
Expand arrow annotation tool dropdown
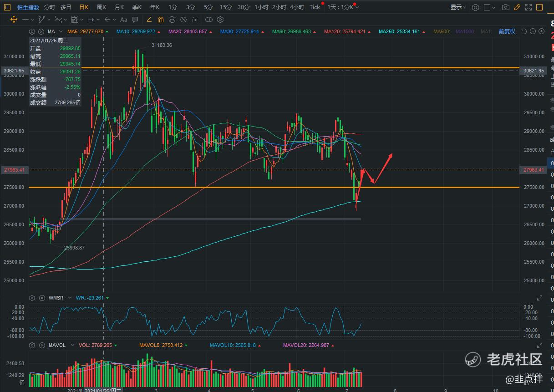point(114,20)
